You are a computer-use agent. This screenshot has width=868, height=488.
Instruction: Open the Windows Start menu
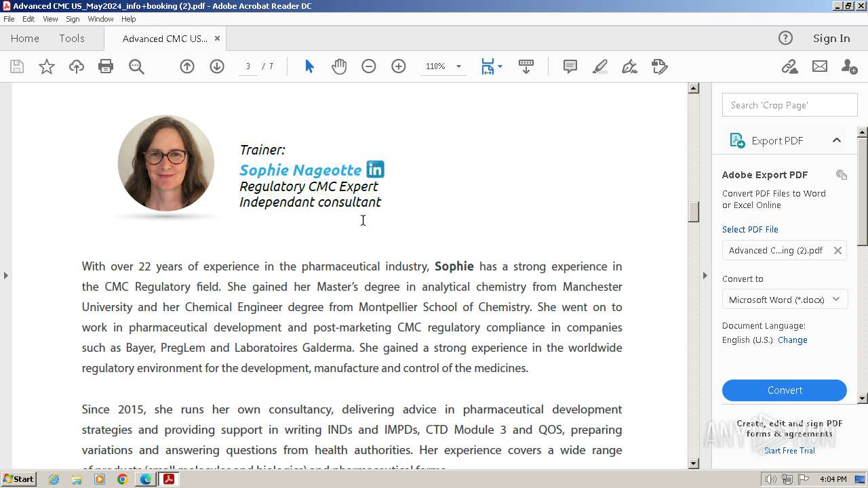click(x=19, y=479)
